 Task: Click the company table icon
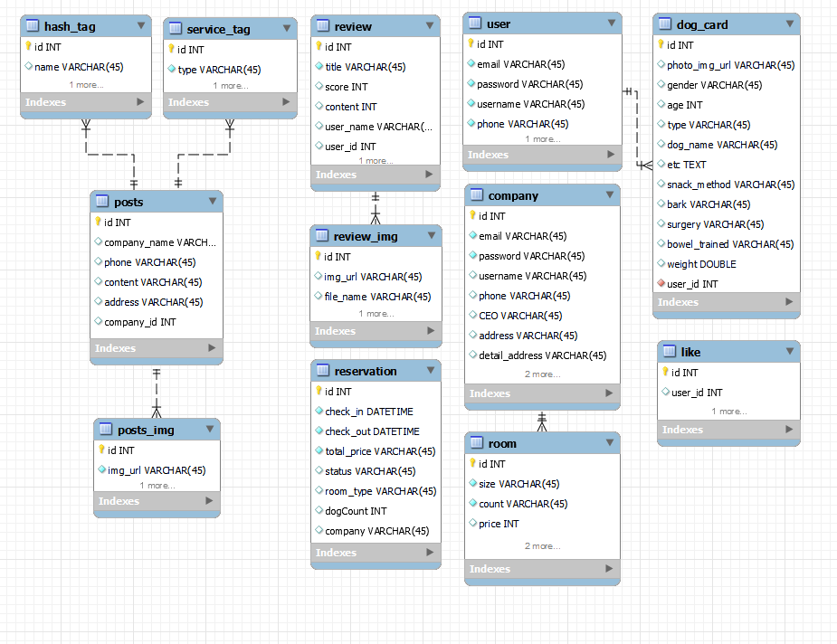point(477,194)
